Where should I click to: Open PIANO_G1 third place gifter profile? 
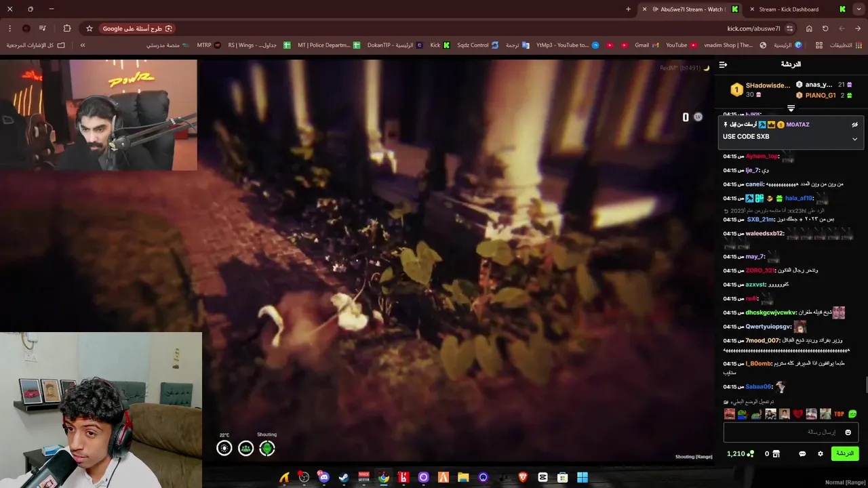pos(821,96)
